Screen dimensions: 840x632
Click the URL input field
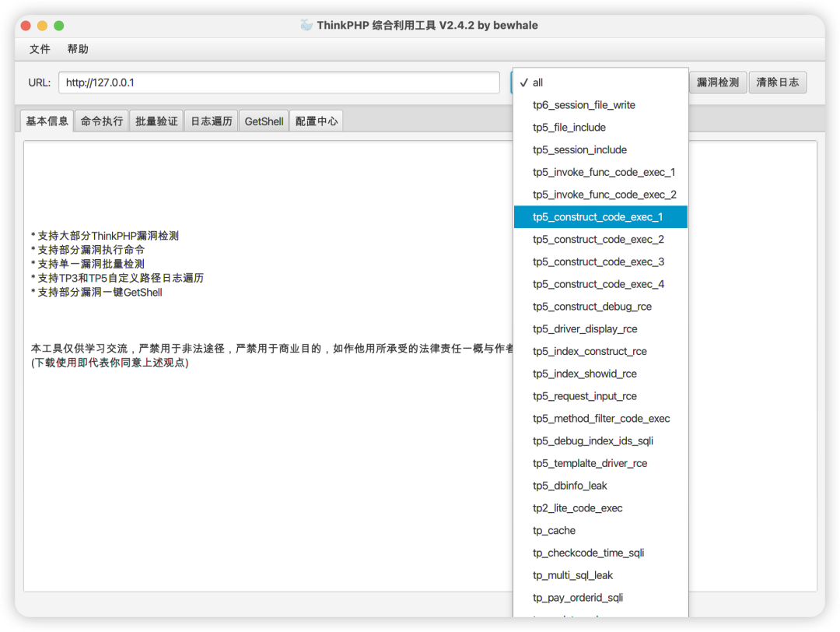[x=279, y=83]
